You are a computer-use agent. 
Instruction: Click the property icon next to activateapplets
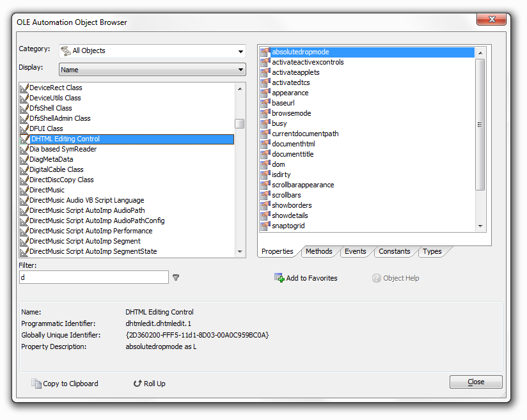265,73
